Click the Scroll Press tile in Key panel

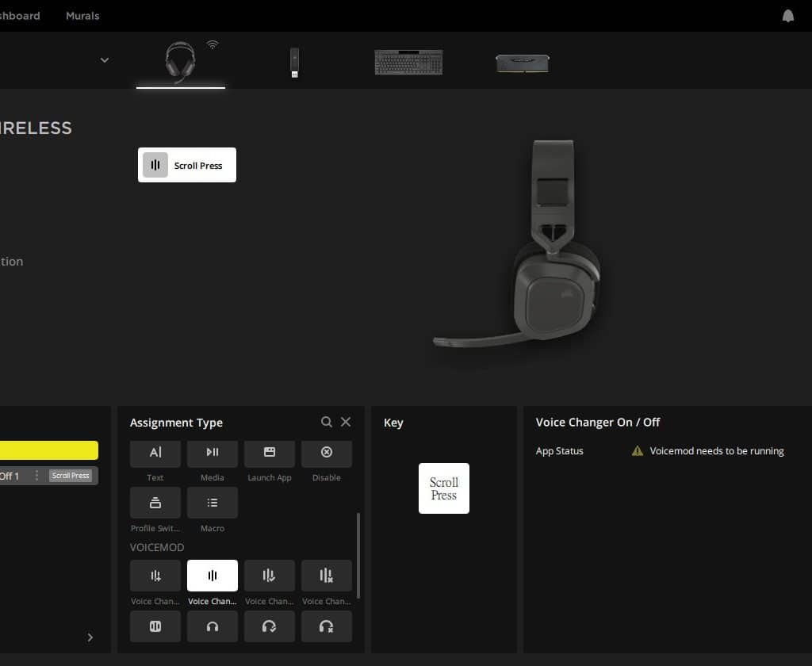[444, 488]
